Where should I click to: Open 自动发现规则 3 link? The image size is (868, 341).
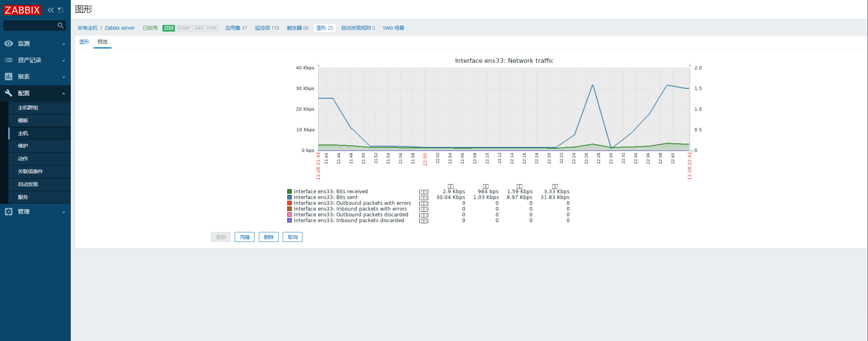pos(358,28)
